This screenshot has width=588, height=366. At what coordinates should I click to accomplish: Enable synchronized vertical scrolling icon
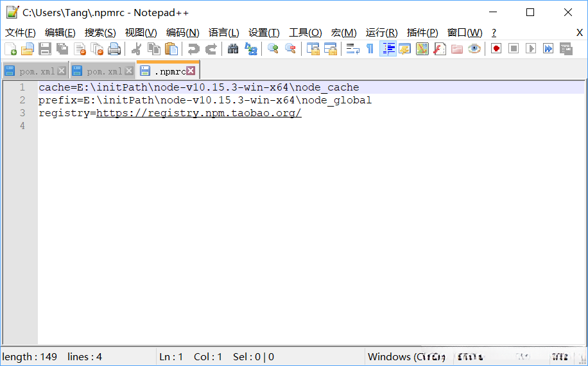(313, 49)
